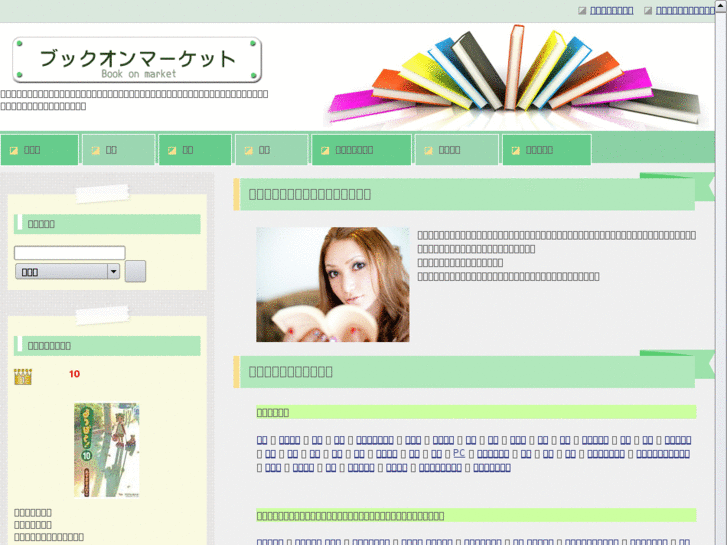
Task: Open the "PC" category link
Action: [x=459, y=453]
